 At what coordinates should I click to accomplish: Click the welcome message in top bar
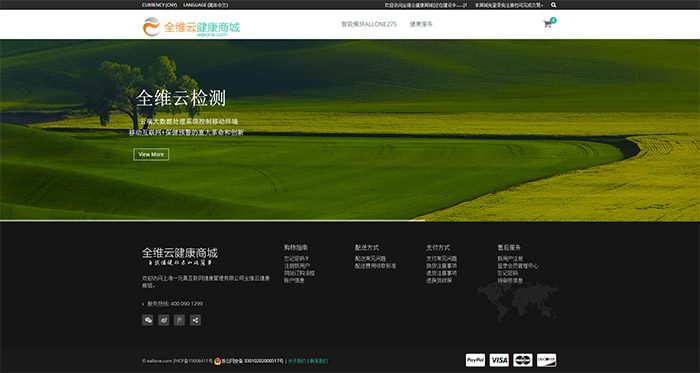click(426, 5)
